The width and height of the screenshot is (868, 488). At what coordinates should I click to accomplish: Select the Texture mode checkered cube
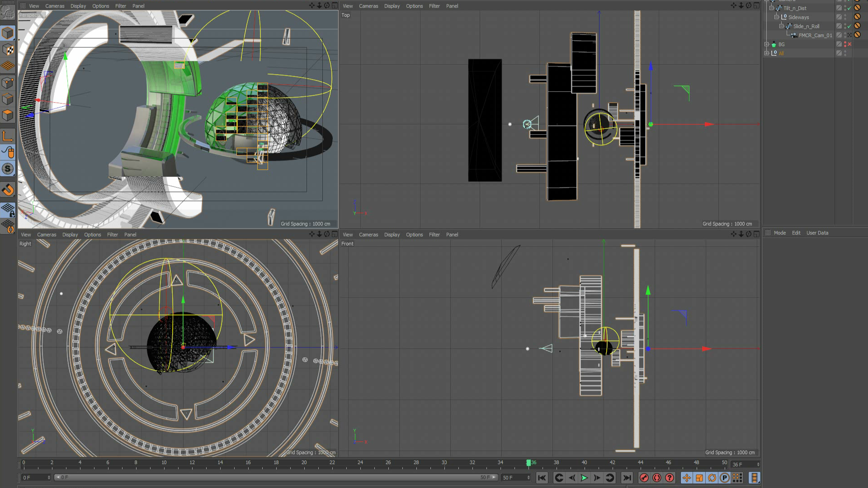pyautogui.click(x=8, y=50)
